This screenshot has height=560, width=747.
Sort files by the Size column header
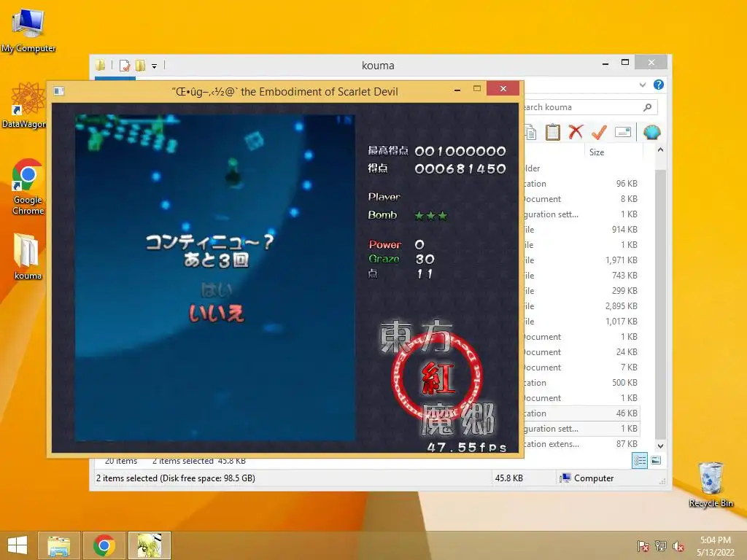coord(613,152)
